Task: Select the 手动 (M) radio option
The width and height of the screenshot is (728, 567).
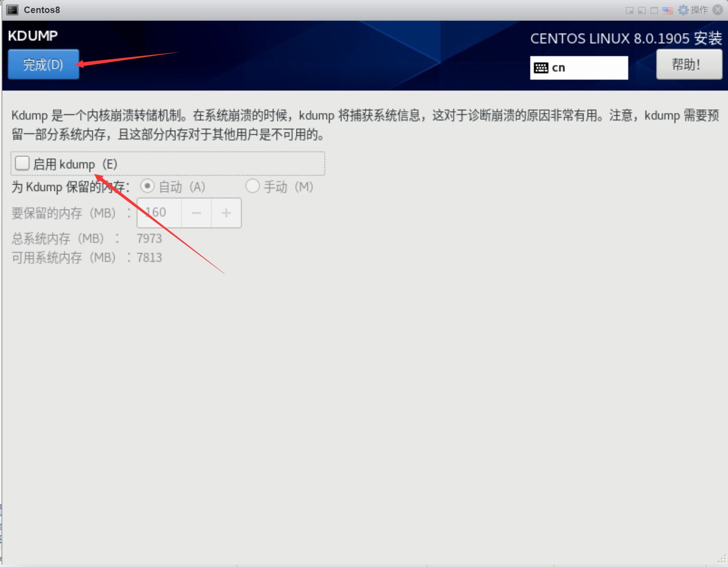Action: (253, 186)
